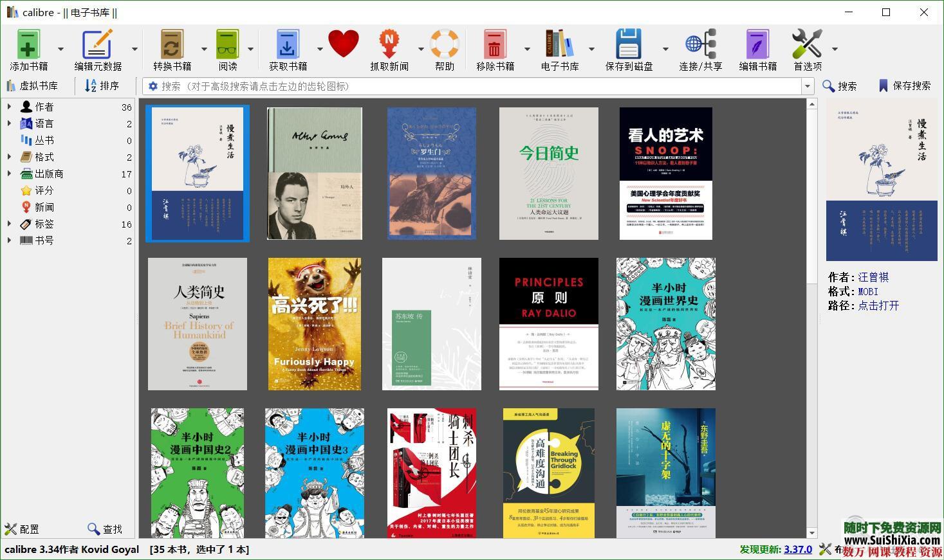Click the Save Search (保存搜索) button

pos(904,86)
